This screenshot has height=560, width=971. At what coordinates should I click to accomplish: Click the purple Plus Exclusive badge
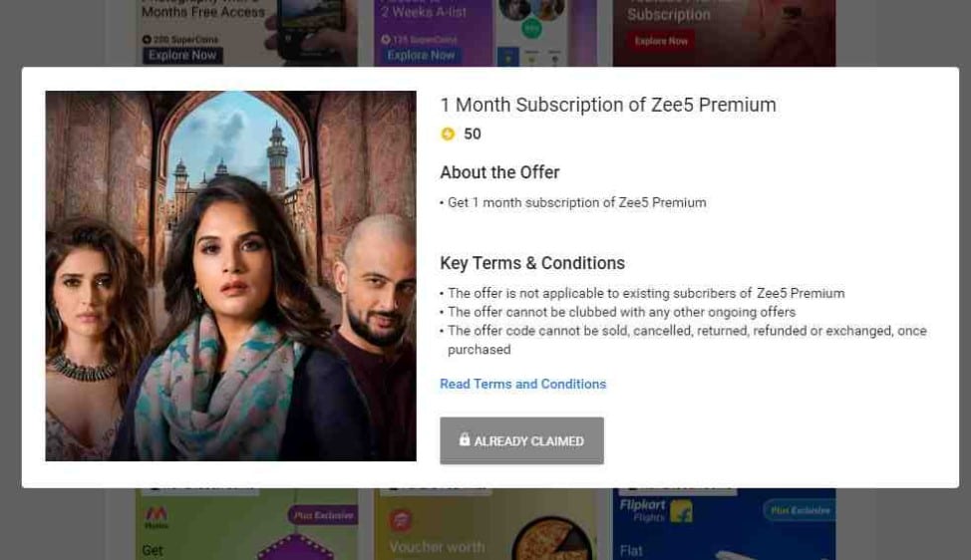pos(323,515)
